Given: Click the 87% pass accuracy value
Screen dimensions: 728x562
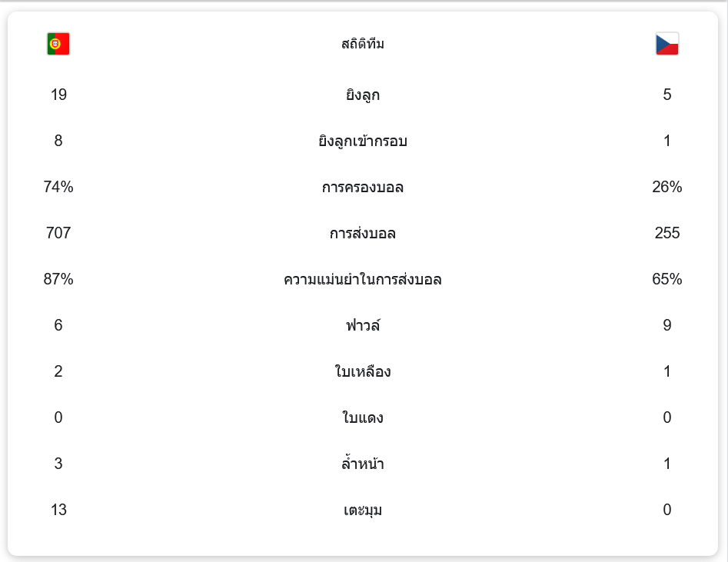Looking at the screenshot, I should click(58, 278).
